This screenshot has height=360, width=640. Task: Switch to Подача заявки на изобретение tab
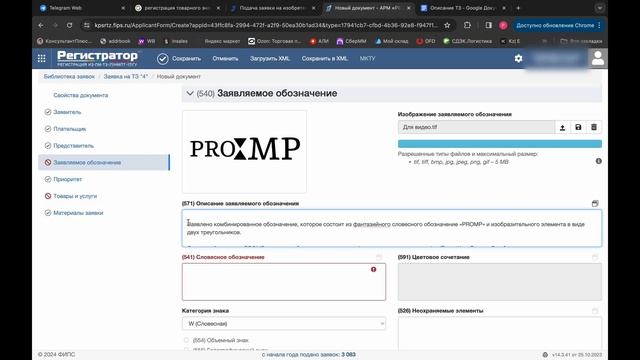point(272,8)
